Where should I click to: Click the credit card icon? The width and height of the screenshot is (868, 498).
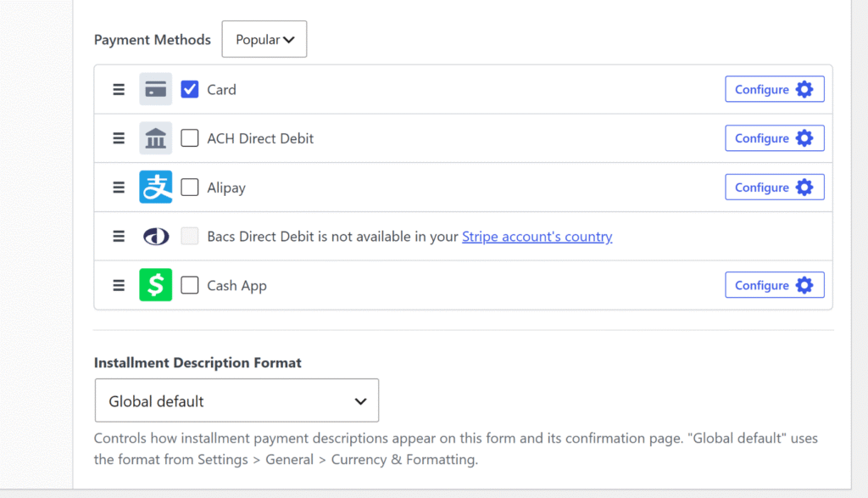tap(156, 89)
